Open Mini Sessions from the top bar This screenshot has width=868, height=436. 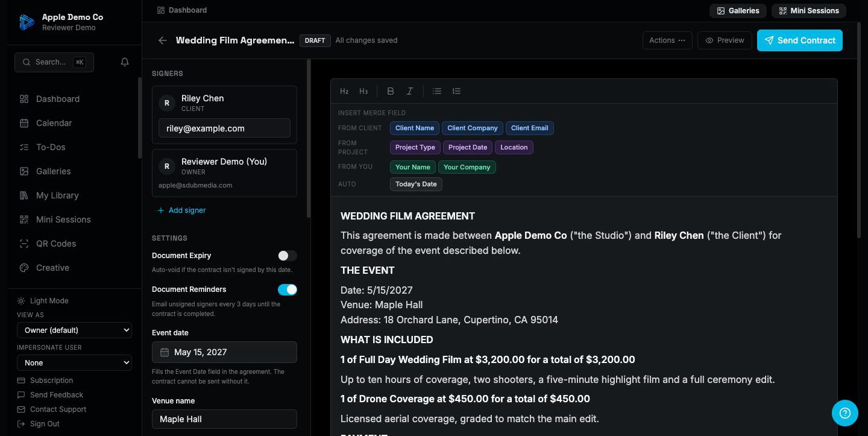(809, 11)
